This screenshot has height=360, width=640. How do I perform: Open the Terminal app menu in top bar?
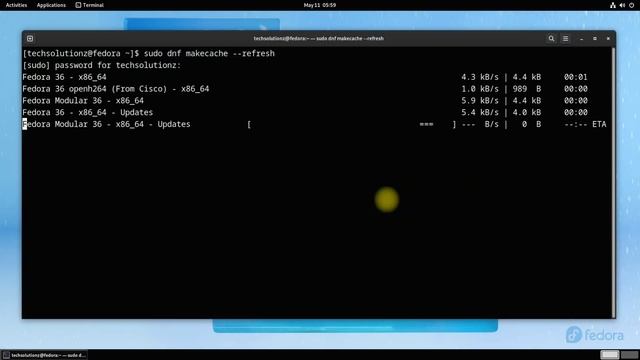[90, 5]
